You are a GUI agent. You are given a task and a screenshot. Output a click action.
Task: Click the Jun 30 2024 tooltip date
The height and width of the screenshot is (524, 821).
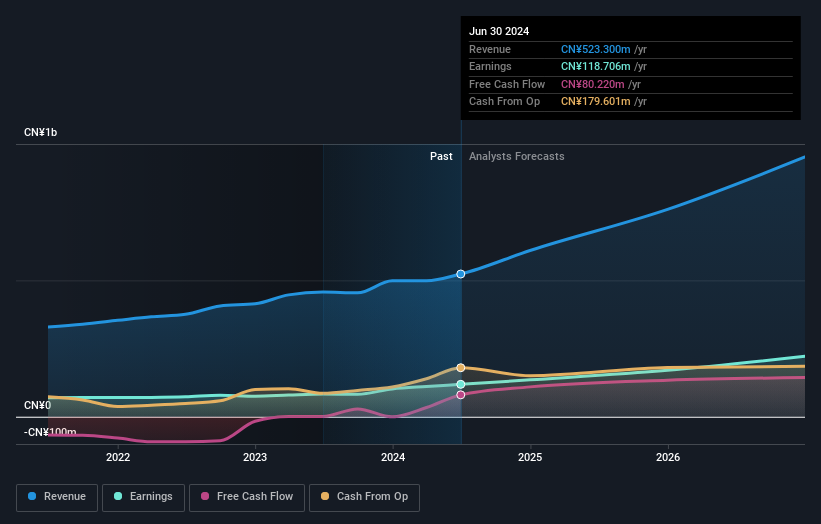(499, 31)
